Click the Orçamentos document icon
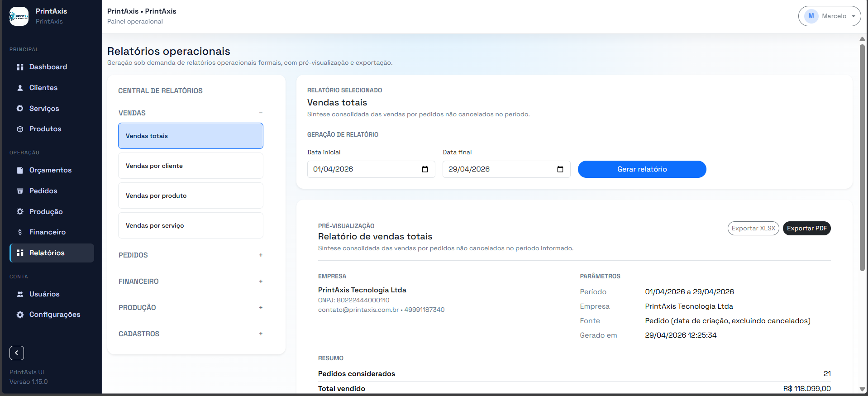 tap(20, 170)
